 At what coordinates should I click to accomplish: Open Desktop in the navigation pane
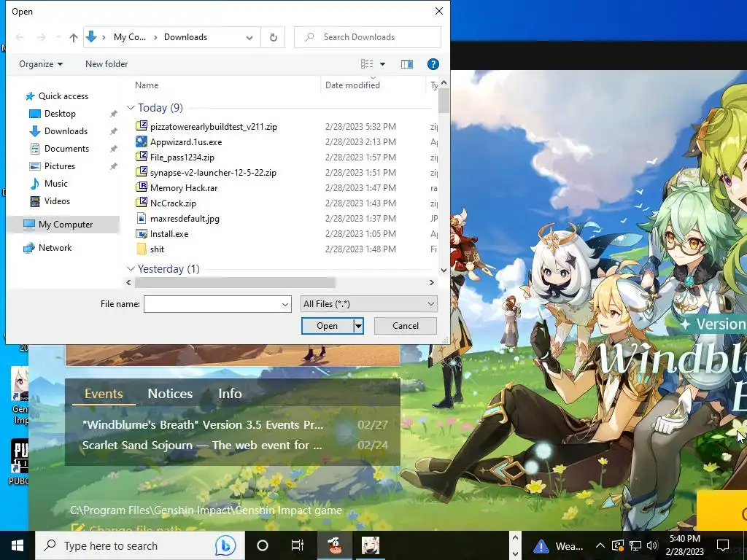(60, 114)
